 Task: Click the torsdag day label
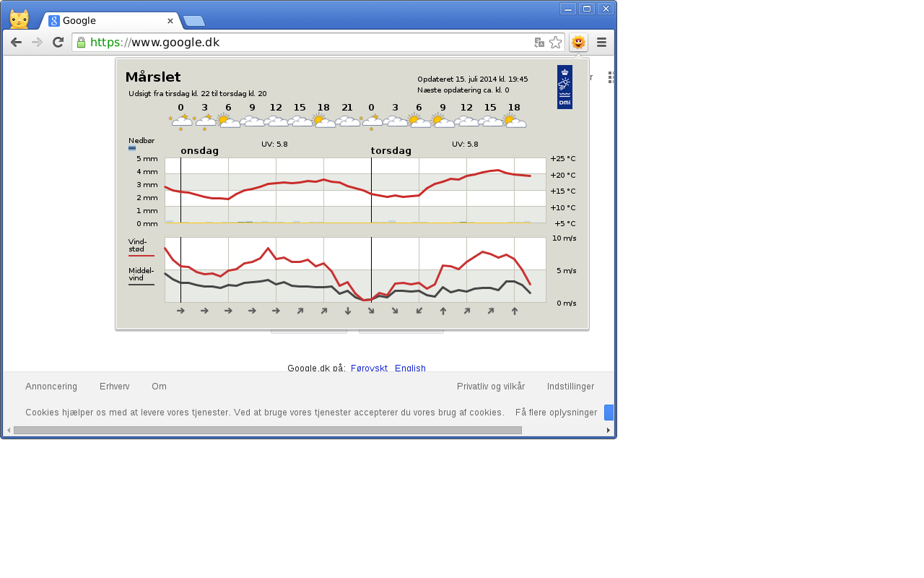pyautogui.click(x=391, y=151)
